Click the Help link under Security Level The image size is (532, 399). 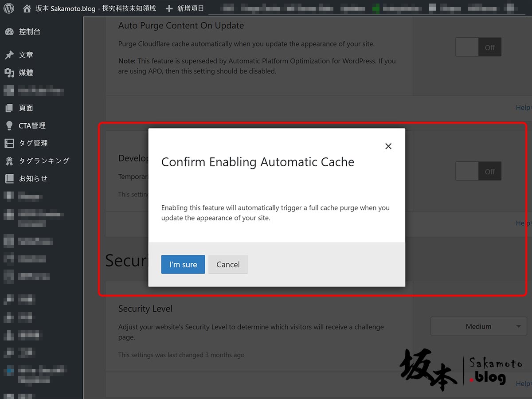coord(523,383)
